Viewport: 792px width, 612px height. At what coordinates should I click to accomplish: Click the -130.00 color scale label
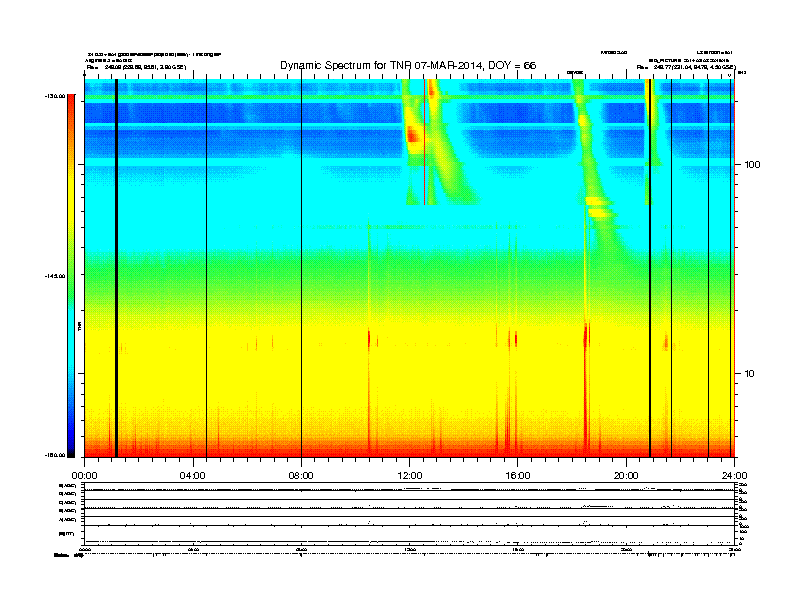coord(55,96)
